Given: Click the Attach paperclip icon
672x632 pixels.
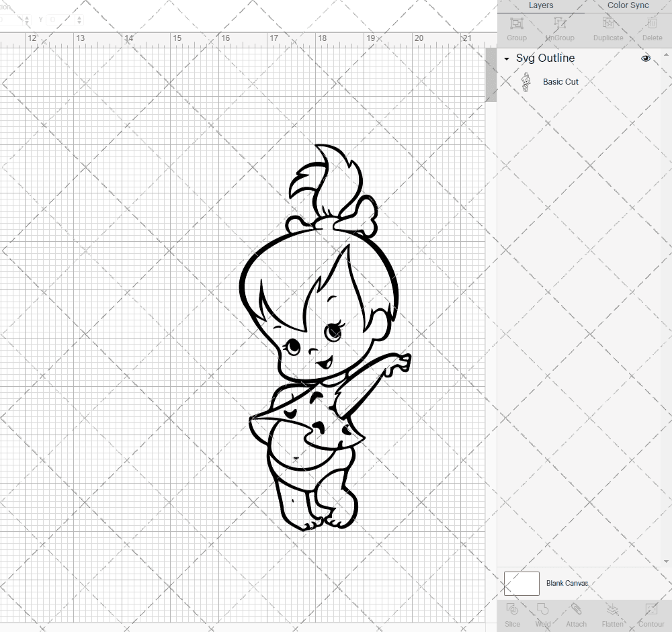Looking at the screenshot, I should [576, 609].
